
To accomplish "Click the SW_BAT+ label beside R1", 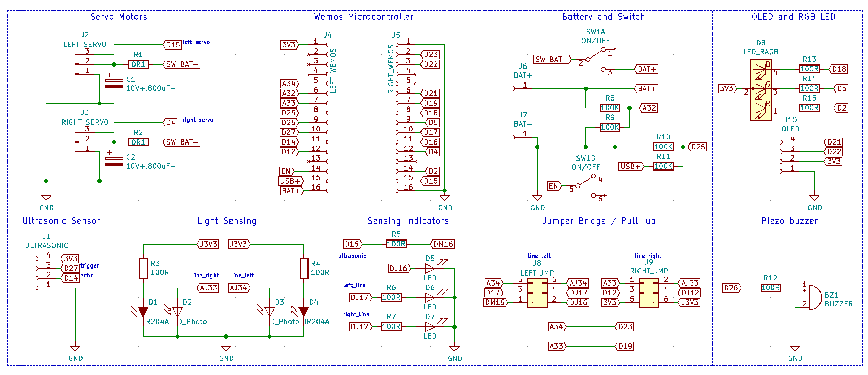I will pos(182,64).
